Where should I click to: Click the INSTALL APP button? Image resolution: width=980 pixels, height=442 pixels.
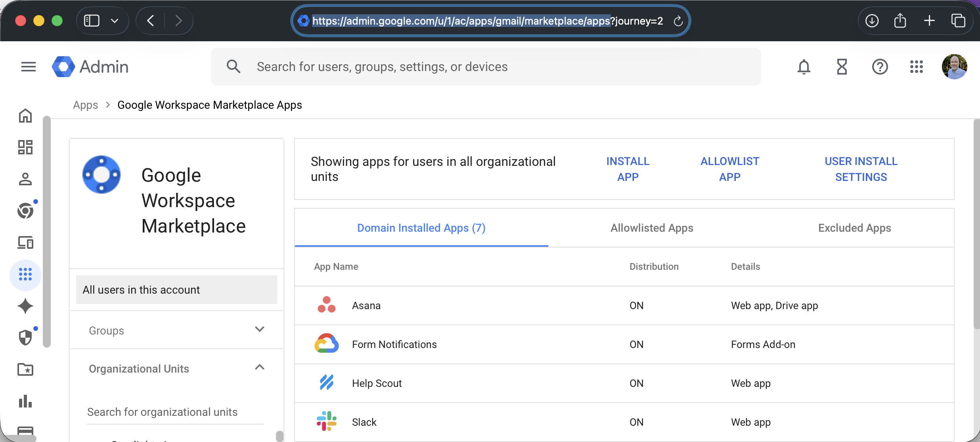tap(628, 169)
